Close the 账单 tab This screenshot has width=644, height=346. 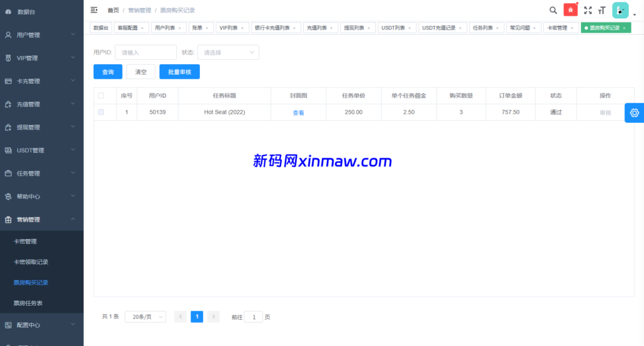point(206,28)
